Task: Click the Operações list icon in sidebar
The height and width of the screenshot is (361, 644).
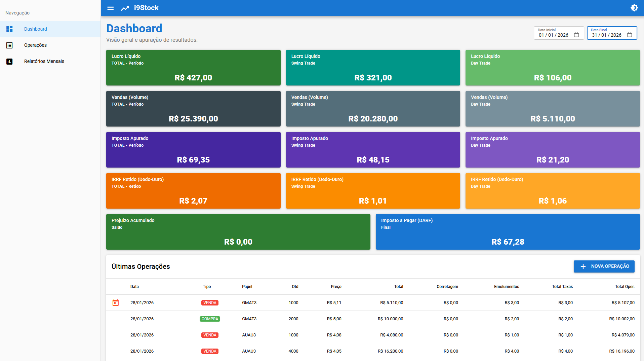Action: pyautogui.click(x=9, y=45)
